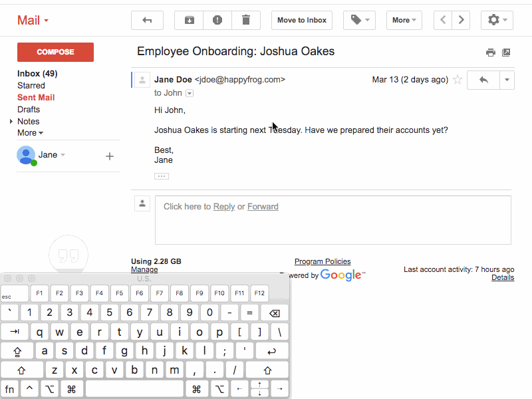
Task: Open the Labels tag dropdown
Action: 359,20
